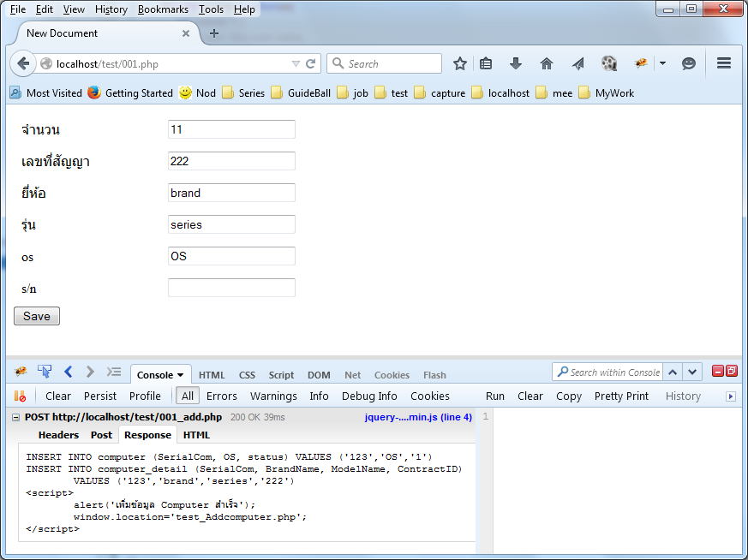748x560 pixels.
Task: Go to the Home page icon
Action: pos(547,63)
